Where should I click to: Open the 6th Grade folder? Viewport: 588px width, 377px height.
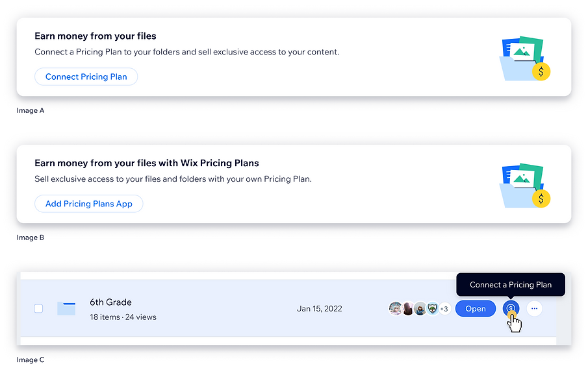[x=475, y=308]
